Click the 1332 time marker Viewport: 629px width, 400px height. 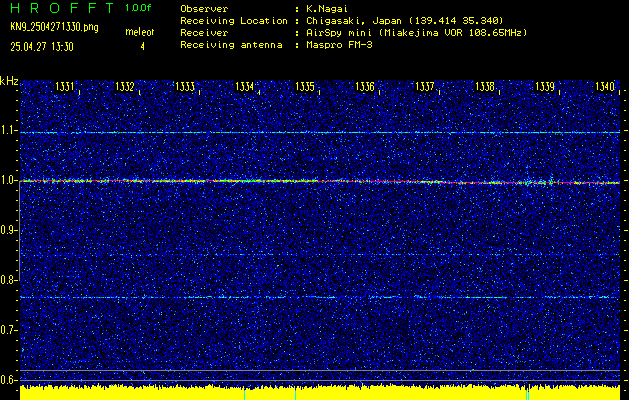click(125, 87)
